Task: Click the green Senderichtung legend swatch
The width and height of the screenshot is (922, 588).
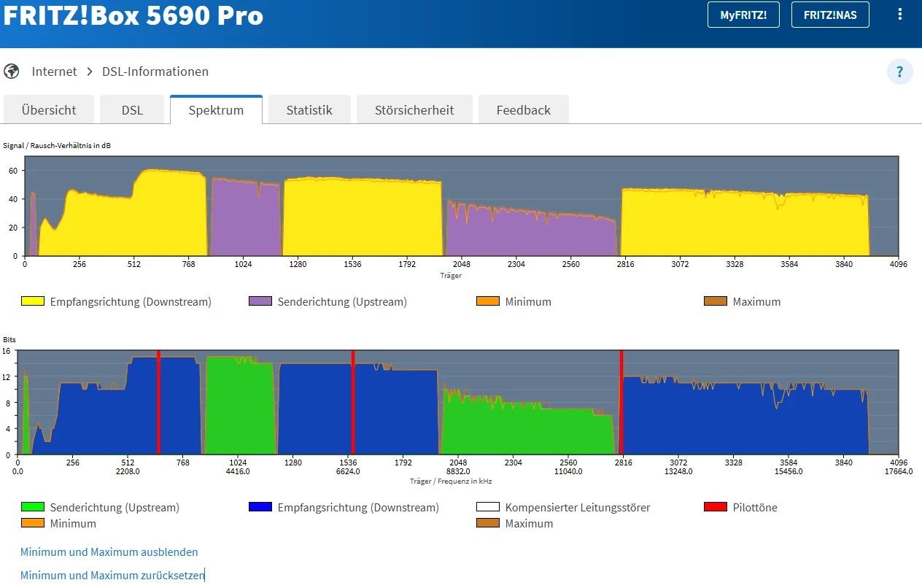Action: 32,507
